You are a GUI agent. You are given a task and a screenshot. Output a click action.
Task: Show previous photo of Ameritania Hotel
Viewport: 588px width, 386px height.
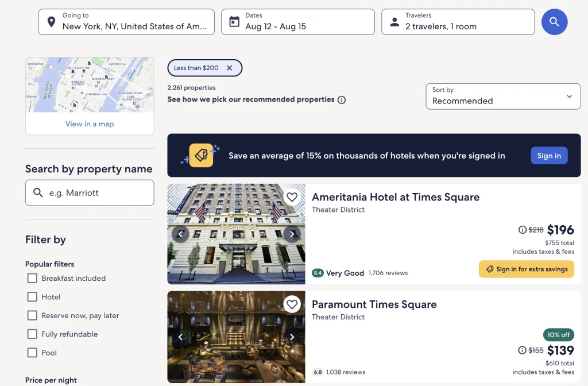180,234
